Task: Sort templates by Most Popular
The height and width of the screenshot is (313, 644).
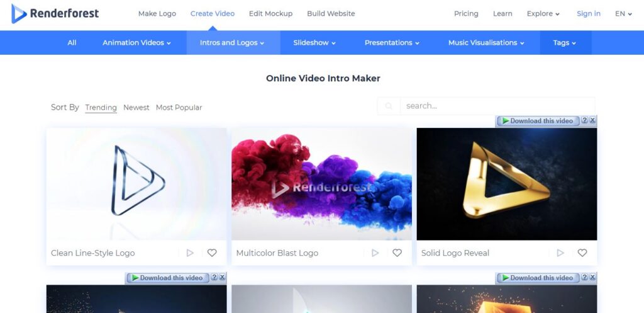Action: coord(179,107)
